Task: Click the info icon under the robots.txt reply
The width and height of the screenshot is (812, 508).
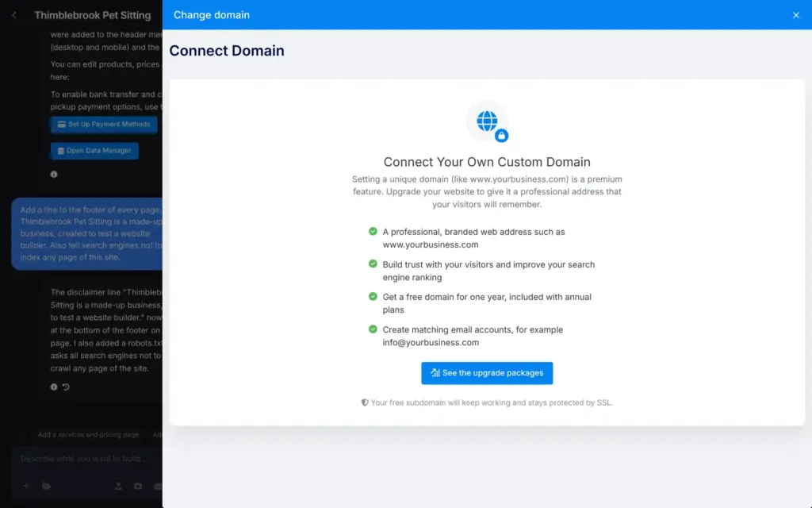Action: coord(54,387)
